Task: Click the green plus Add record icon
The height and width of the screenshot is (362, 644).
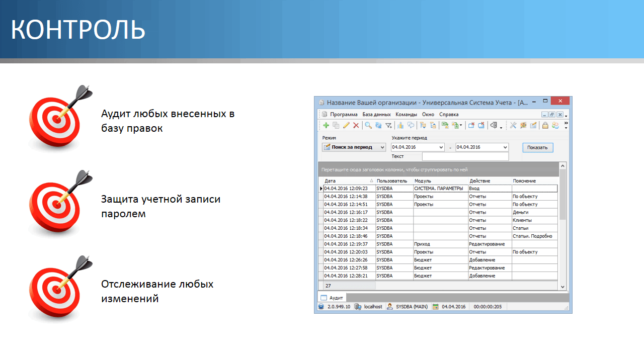Action: click(x=326, y=125)
